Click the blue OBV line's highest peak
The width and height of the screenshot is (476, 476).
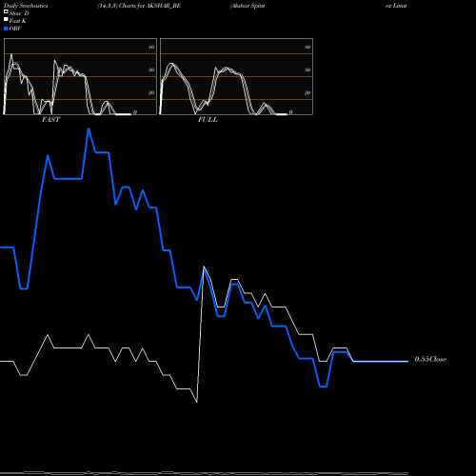89,129
